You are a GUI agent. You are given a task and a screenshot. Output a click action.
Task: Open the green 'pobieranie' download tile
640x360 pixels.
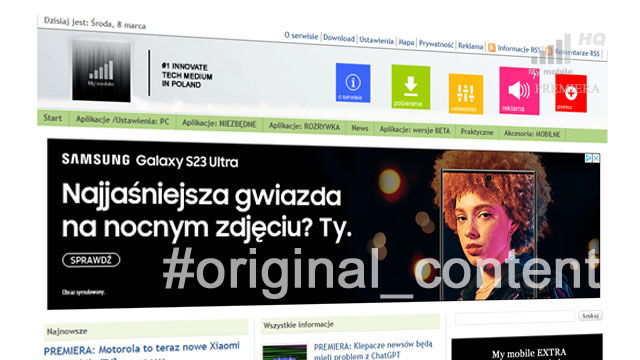pos(411,87)
